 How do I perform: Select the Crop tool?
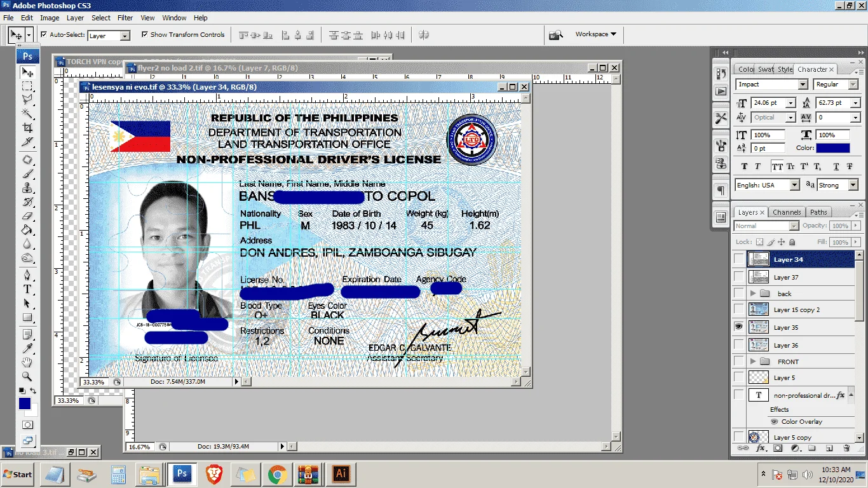click(27, 128)
